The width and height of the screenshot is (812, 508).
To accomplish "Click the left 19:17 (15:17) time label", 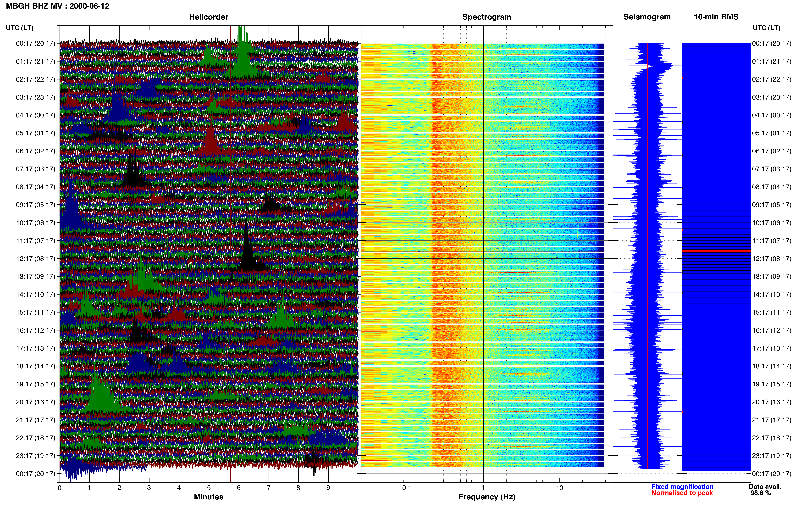I will (x=36, y=384).
